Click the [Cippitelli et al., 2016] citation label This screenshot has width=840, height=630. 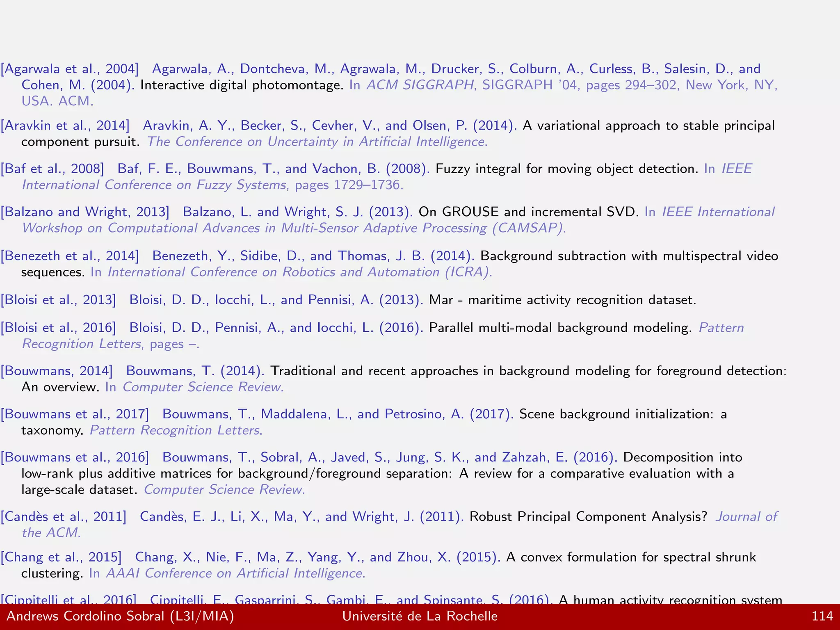pyautogui.click(x=68, y=599)
